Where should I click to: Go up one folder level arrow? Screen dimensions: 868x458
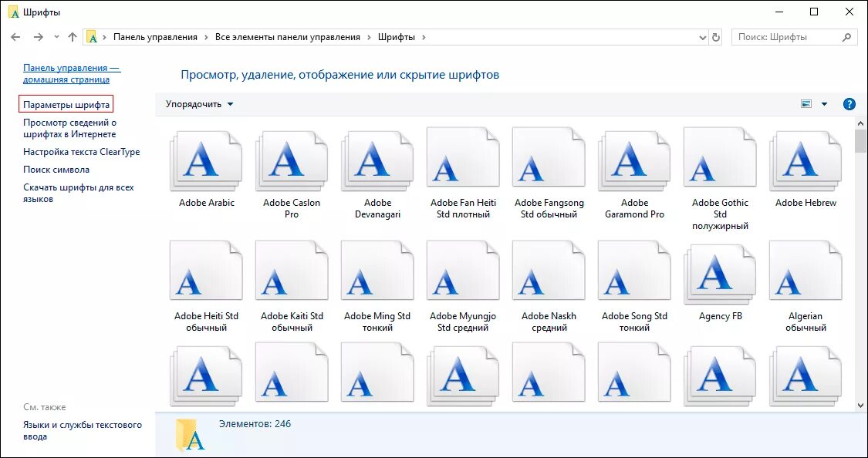pyautogui.click(x=72, y=37)
